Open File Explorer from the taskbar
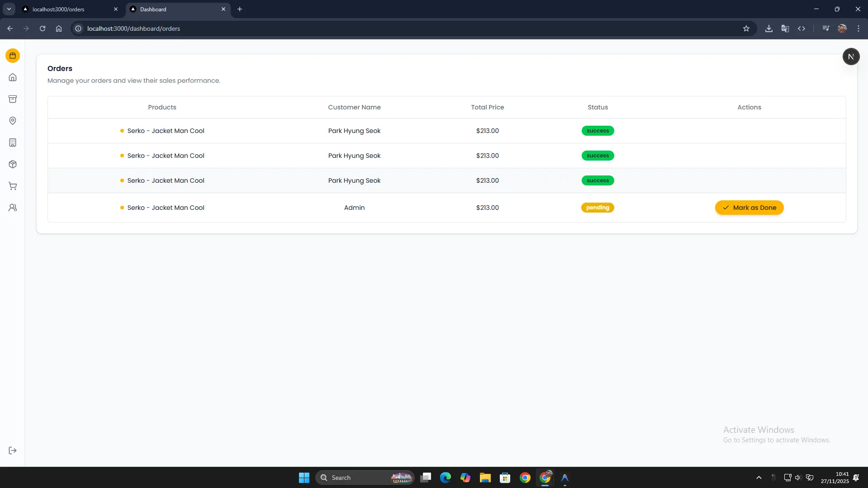This screenshot has height=488, width=868. 485,478
